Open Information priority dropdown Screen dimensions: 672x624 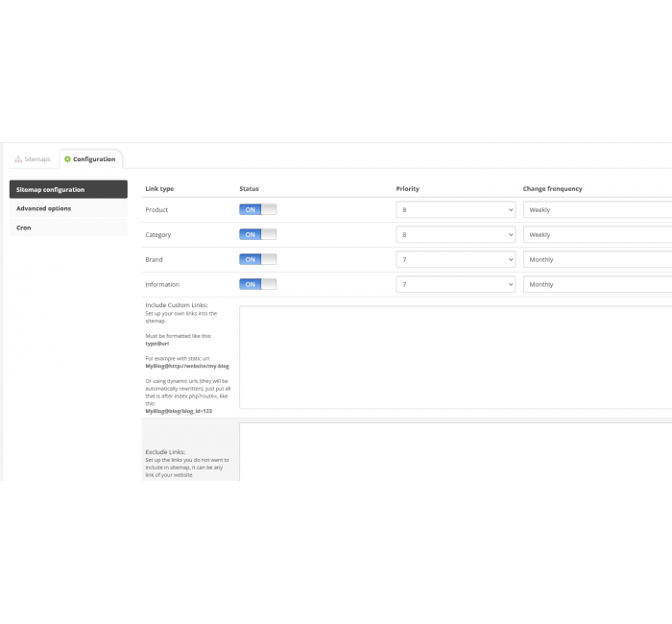[x=456, y=284]
